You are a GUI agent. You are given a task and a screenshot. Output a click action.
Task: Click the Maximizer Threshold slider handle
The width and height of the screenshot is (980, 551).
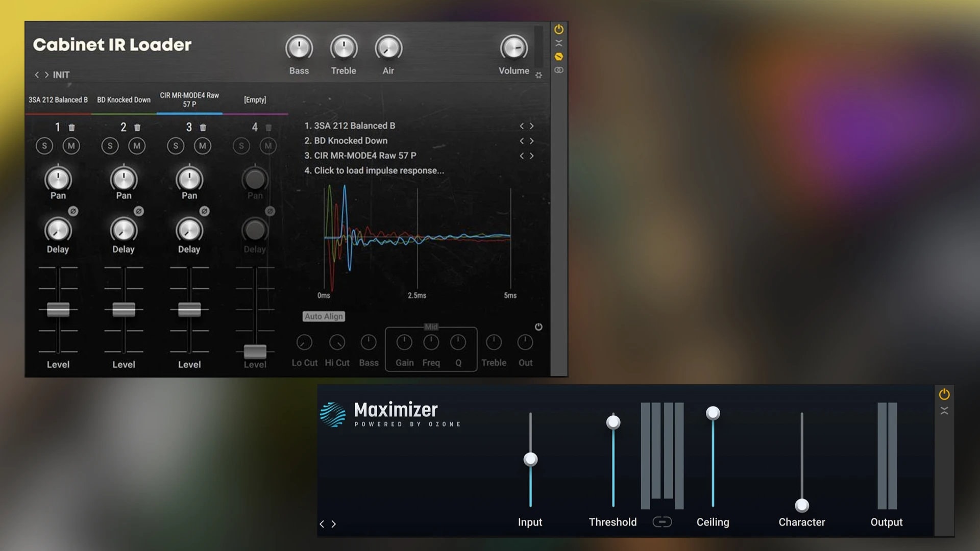tap(613, 422)
